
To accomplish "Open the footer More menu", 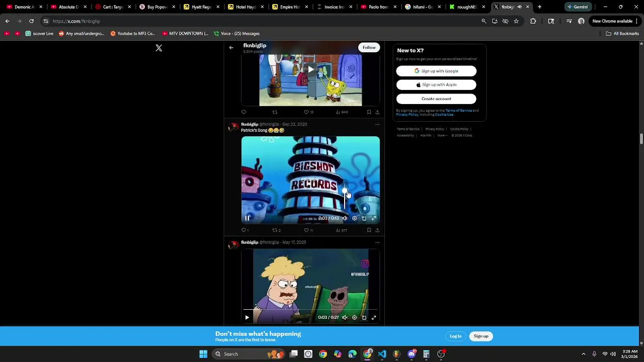I will click(x=442, y=135).
